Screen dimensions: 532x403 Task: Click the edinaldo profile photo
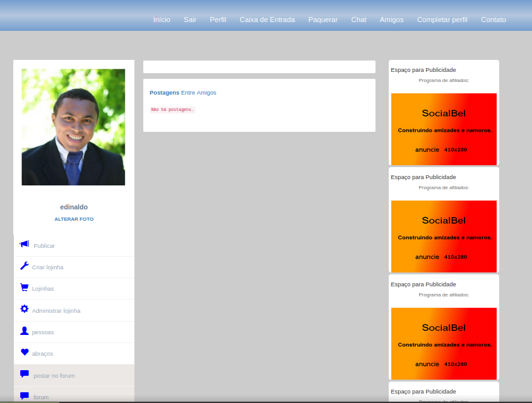pyautogui.click(x=73, y=127)
